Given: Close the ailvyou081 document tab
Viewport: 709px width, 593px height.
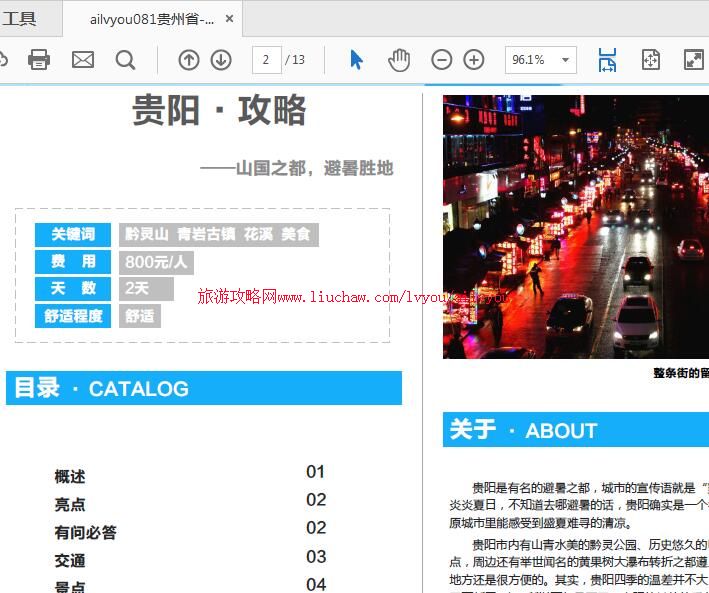Looking at the screenshot, I should tap(229, 19).
